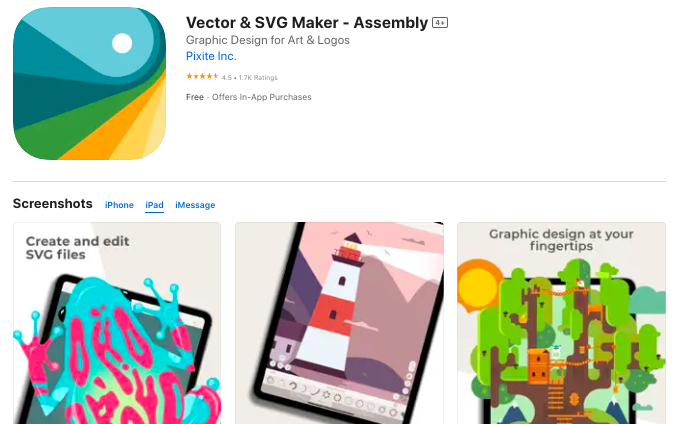The height and width of the screenshot is (424, 684).
Task: Open the lighthouse illustration screenshot
Action: [339, 323]
